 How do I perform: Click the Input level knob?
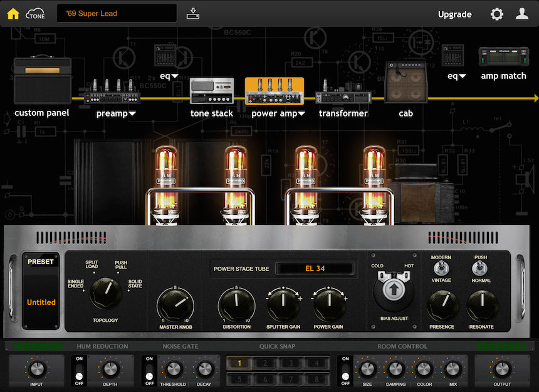[x=36, y=369]
